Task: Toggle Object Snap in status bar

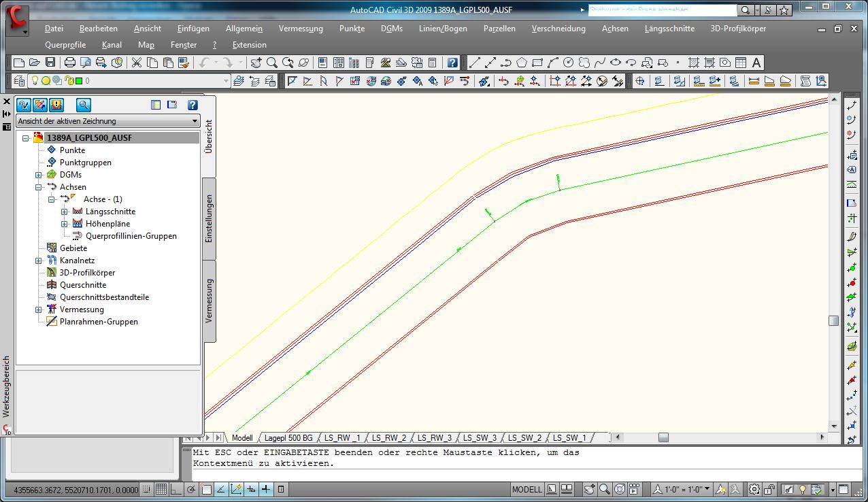Action: coord(206,489)
